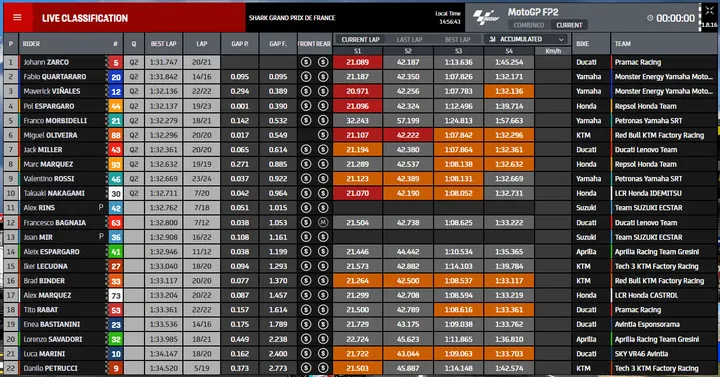720x377 pixels.
Task: Select rider Maverick VIÑALES
Action: click(x=51, y=91)
